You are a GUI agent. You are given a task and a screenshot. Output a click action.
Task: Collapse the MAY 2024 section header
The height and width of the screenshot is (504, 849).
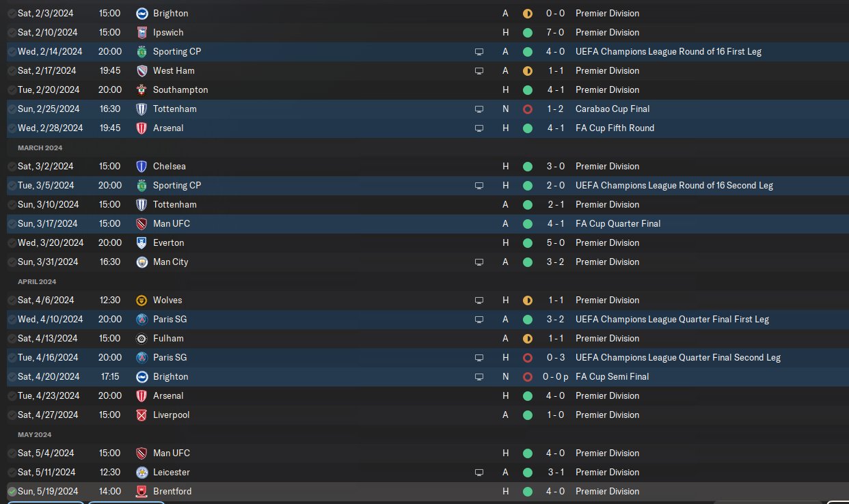[34, 434]
